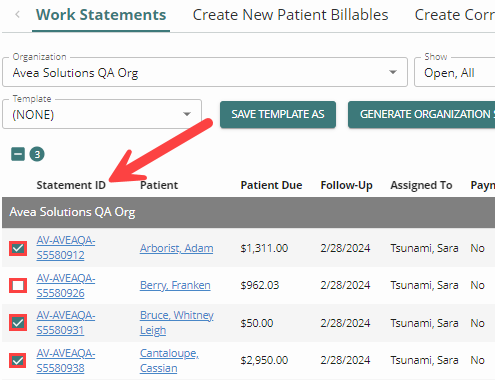The image size is (495, 380).
Task: Open the Berry, Franken patient link
Action: point(175,285)
